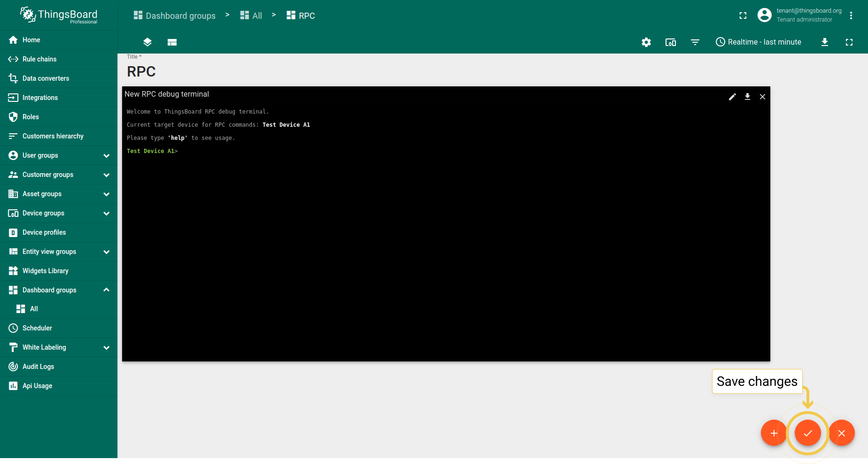Remove the RPC debug terminal widget
Screen dimensions: 868x475
[762, 97]
